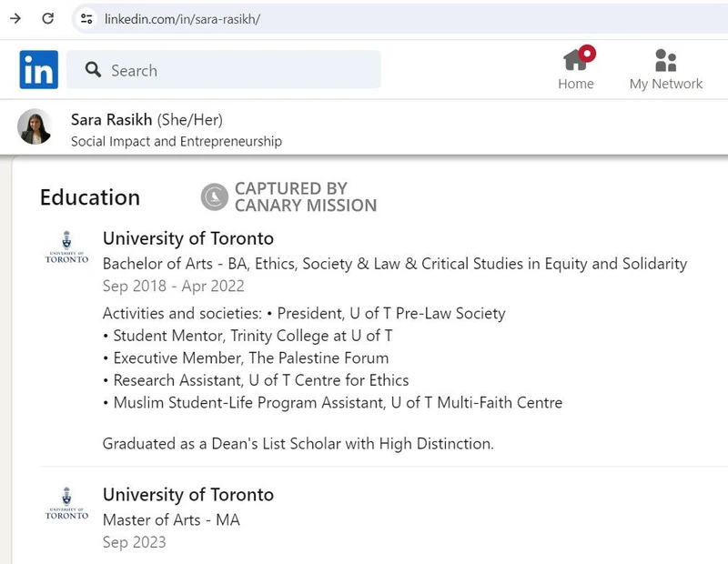The width and height of the screenshot is (728, 564).
Task: Click the Bachelor of Arts degree line
Action: click(x=395, y=264)
